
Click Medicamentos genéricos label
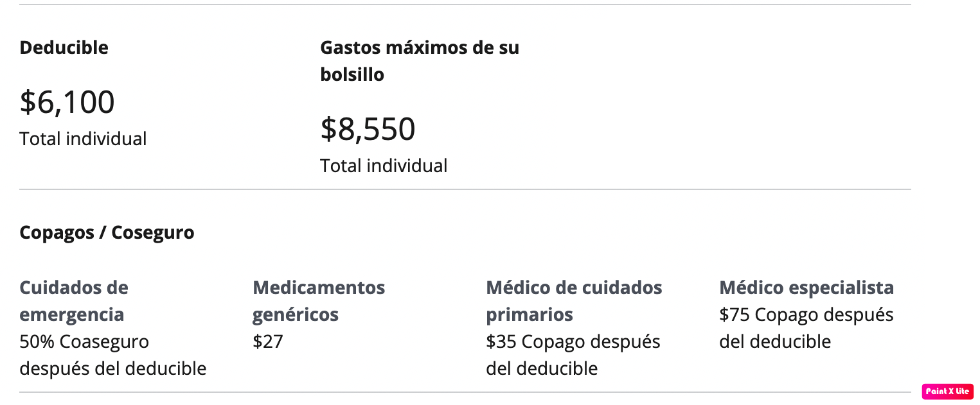tap(319, 301)
